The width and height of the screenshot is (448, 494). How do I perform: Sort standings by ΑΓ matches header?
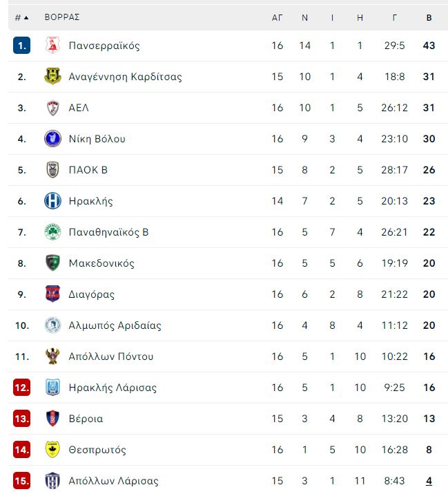point(277,18)
